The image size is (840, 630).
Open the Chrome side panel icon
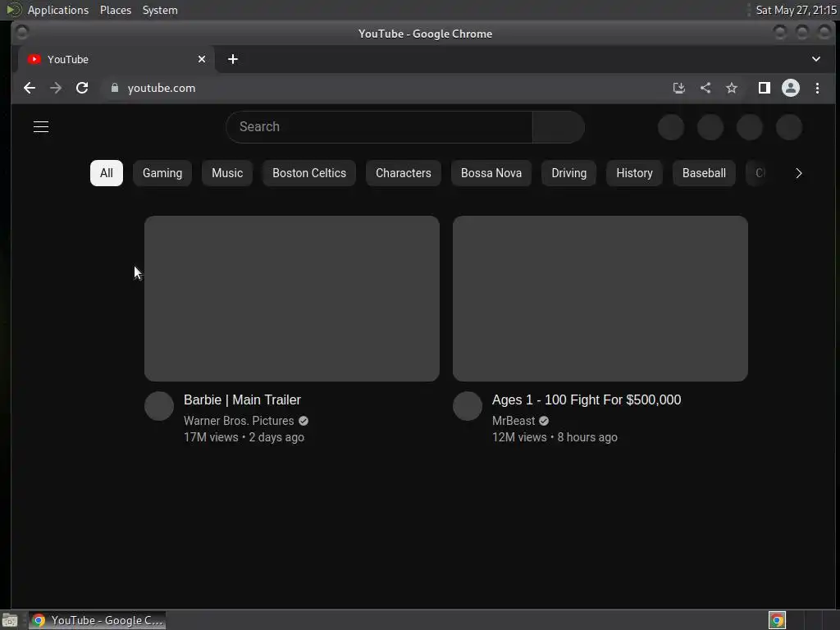765,88
